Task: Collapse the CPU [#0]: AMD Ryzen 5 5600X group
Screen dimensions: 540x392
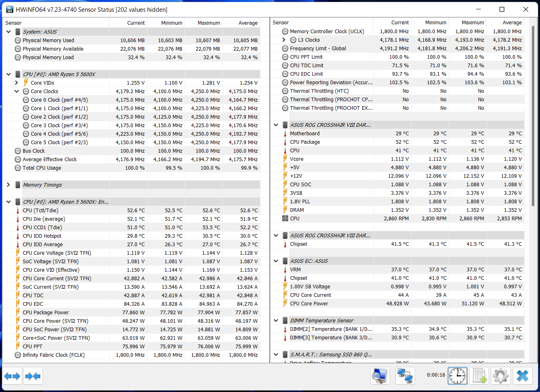Action: (9, 74)
